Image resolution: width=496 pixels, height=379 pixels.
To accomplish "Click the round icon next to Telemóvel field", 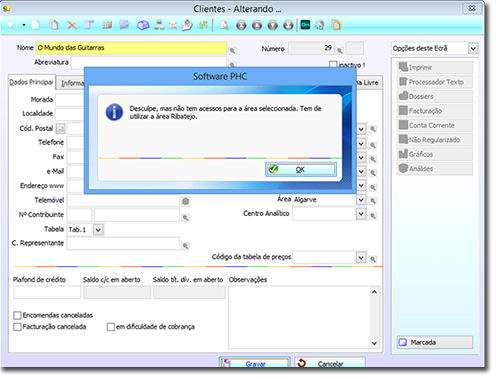I will click(x=186, y=201).
